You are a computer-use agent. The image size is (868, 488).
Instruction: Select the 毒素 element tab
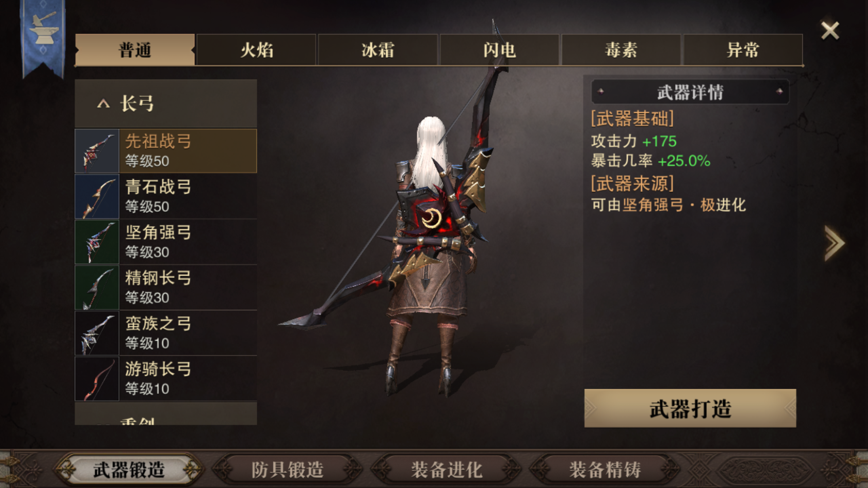(621, 50)
